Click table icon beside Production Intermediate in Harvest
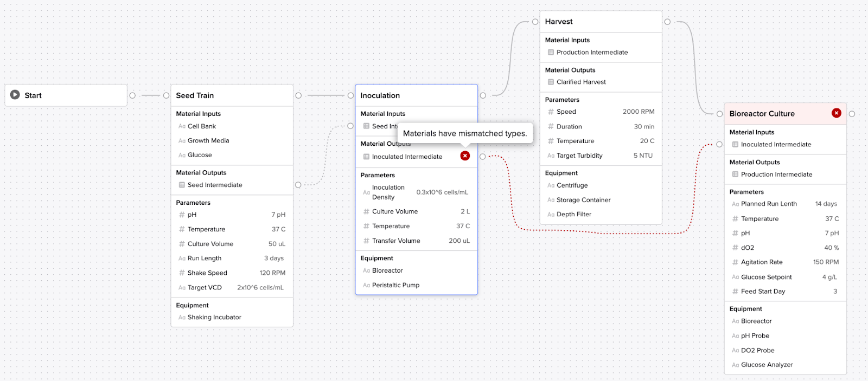868x381 pixels. [551, 52]
